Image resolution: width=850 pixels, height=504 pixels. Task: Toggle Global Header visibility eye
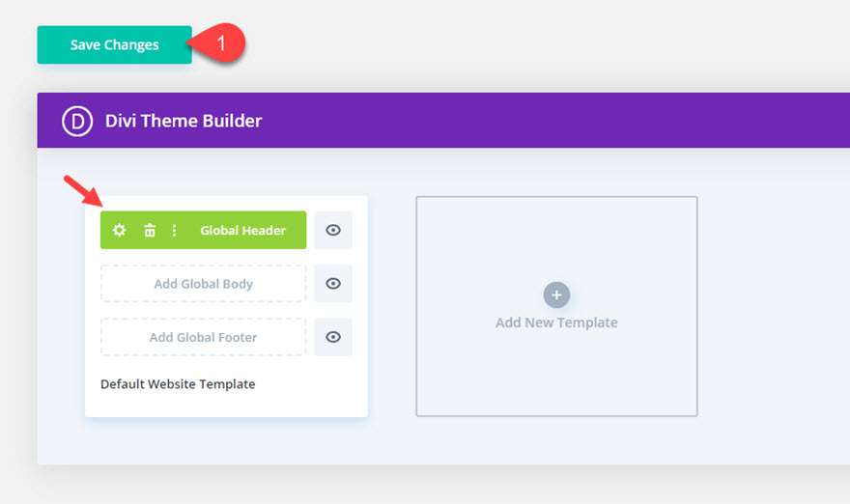point(333,231)
